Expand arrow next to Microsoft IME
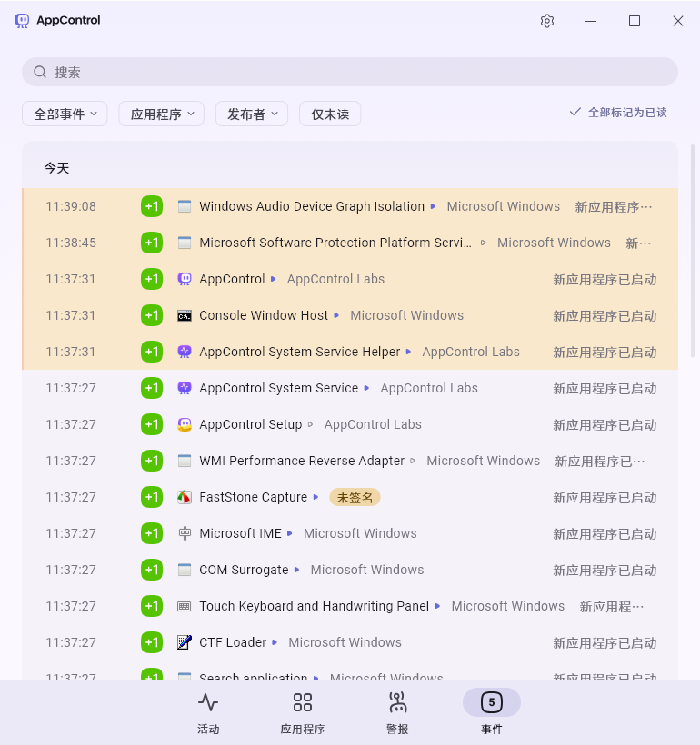The height and width of the screenshot is (745, 700). [x=290, y=533]
